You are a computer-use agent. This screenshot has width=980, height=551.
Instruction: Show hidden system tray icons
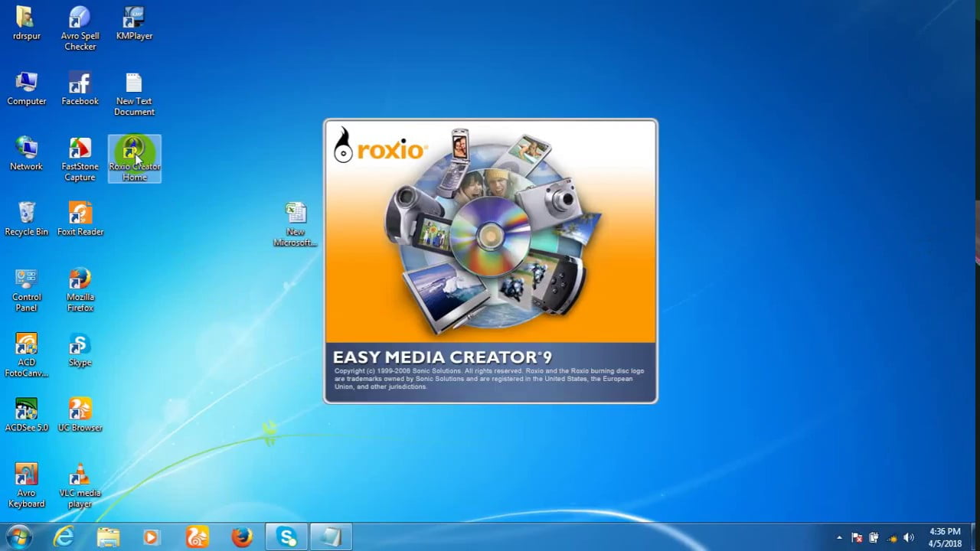pyautogui.click(x=839, y=537)
